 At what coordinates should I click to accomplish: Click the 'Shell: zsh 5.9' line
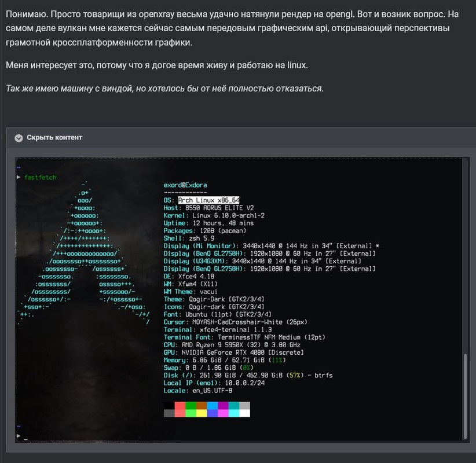click(x=189, y=238)
